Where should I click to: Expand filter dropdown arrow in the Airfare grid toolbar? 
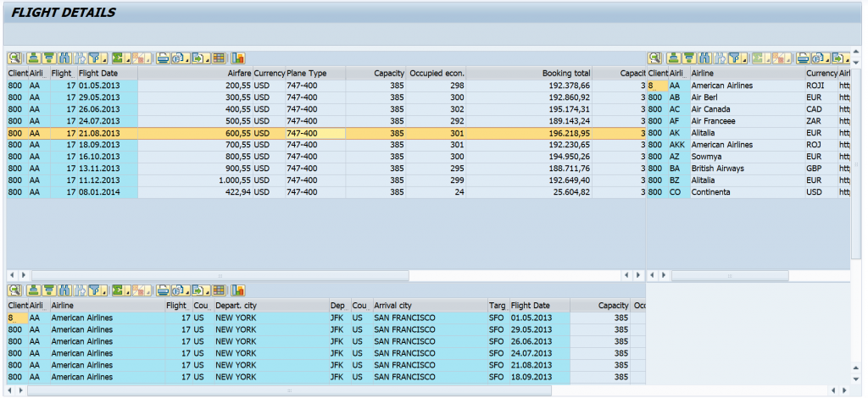pos(104,58)
